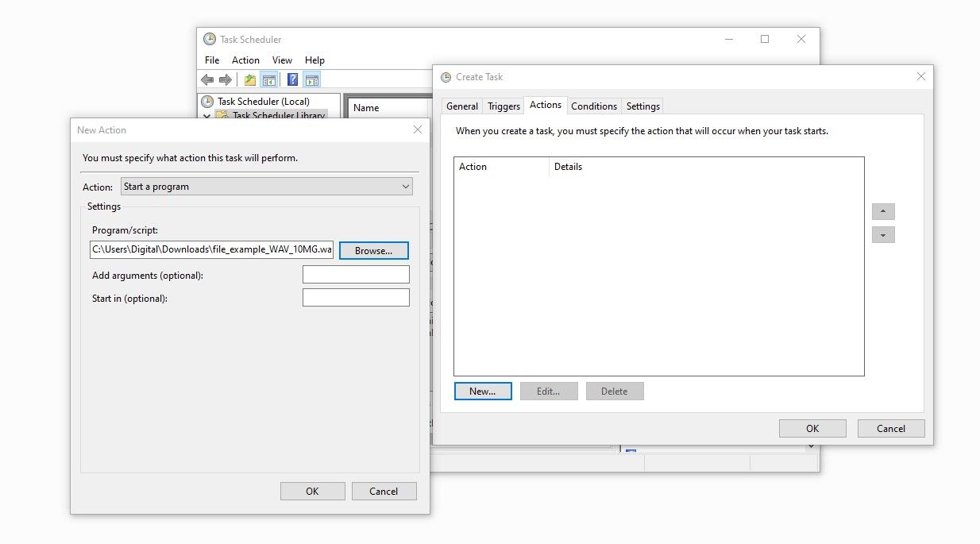Open the Help menu in Task Scheduler
This screenshot has width=980, height=544.
pyautogui.click(x=314, y=60)
